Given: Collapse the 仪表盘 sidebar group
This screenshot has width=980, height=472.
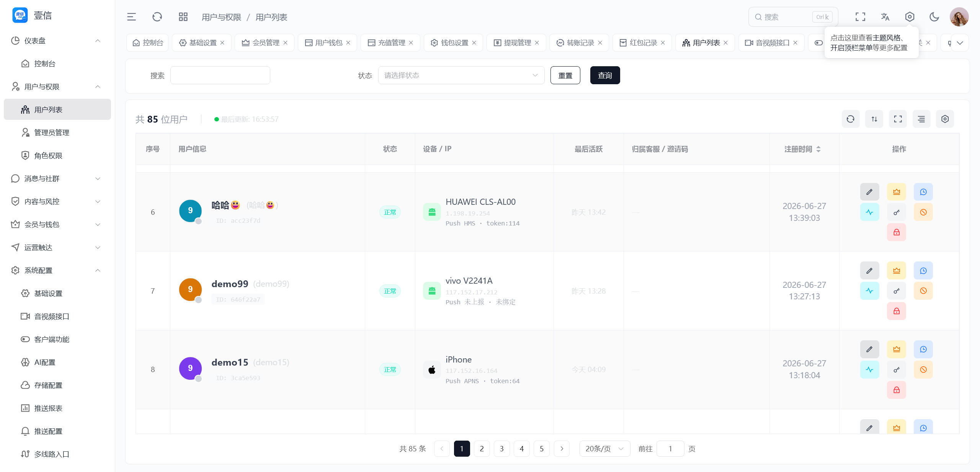Looking at the screenshot, I should [x=57, y=41].
